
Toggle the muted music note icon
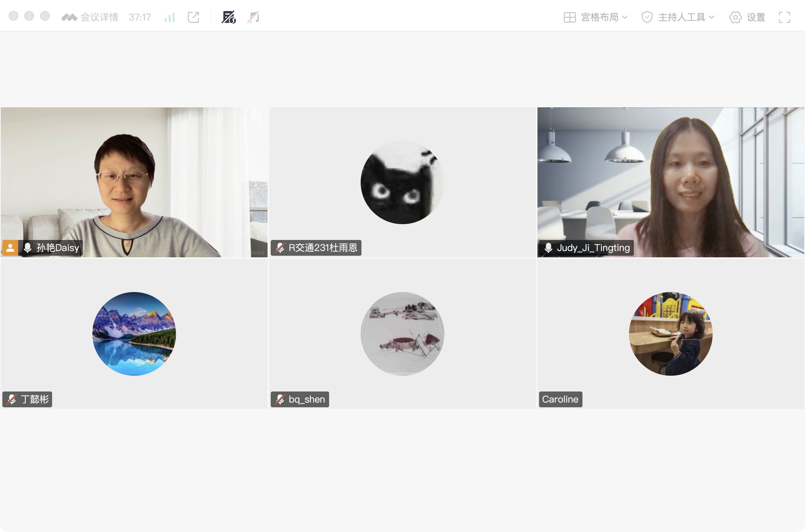[253, 17]
